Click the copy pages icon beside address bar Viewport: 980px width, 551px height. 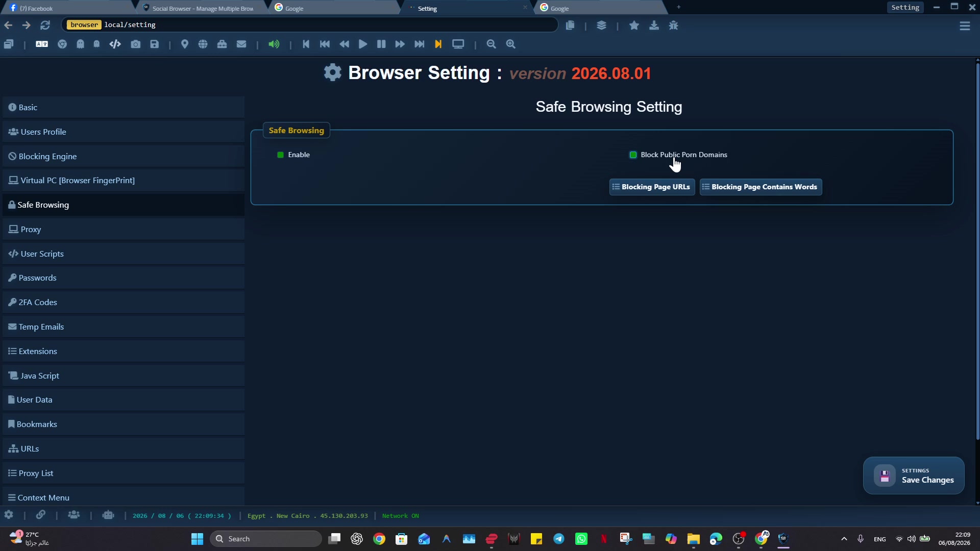pyautogui.click(x=570, y=25)
